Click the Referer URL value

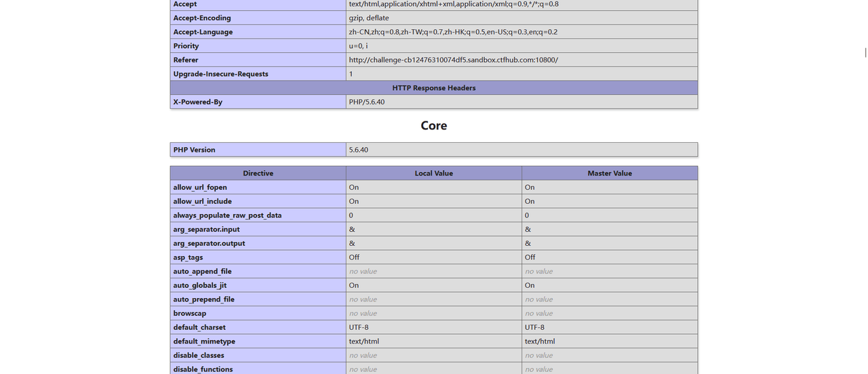[x=453, y=60]
